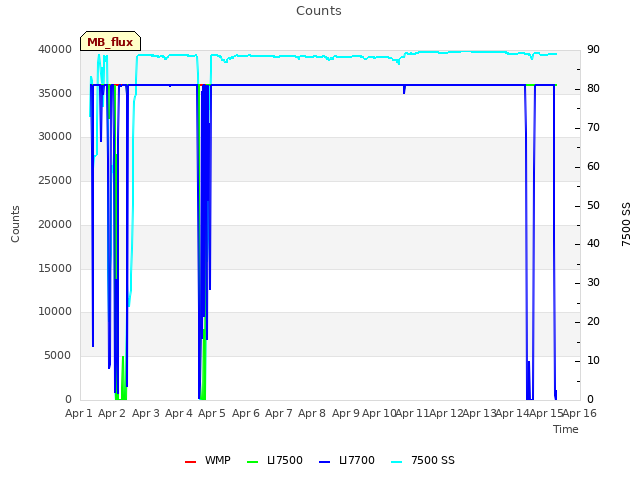Click the 'Apr 2' x-axis tick label
Image resolution: width=640 pixels, height=480 pixels.
(x=112, y=413)
